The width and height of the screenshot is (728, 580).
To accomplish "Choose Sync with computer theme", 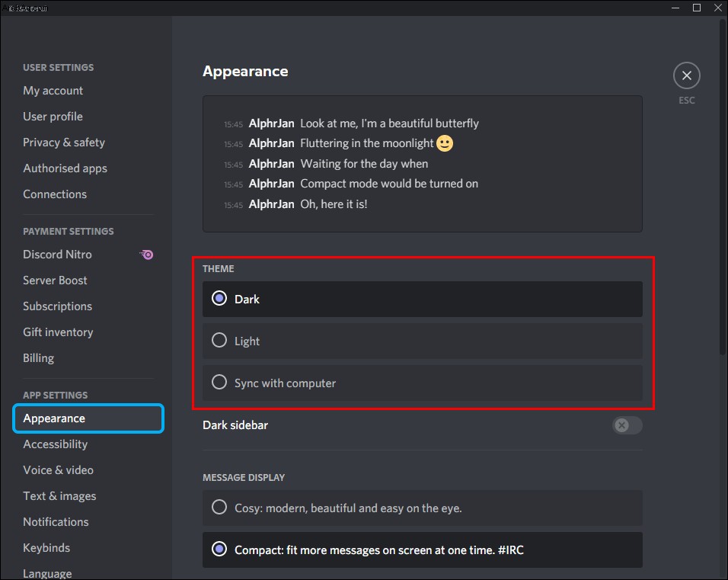I will 422,383.
